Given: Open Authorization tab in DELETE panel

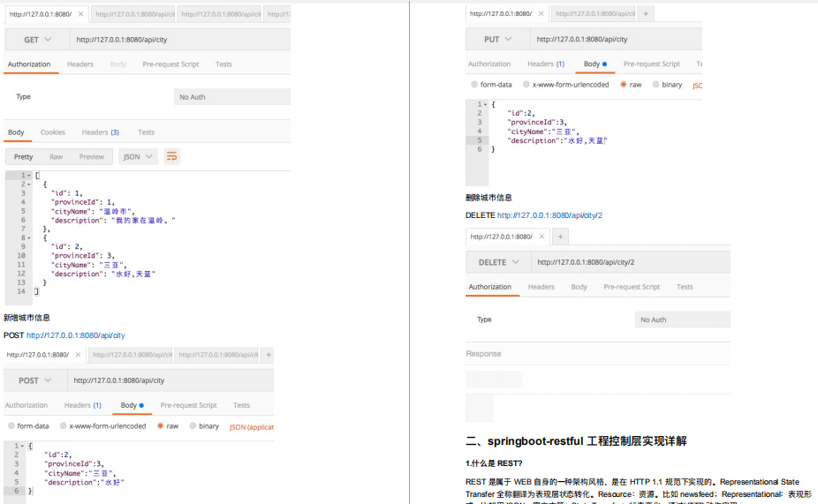Looking at the screenshot, I should point(490,287).
